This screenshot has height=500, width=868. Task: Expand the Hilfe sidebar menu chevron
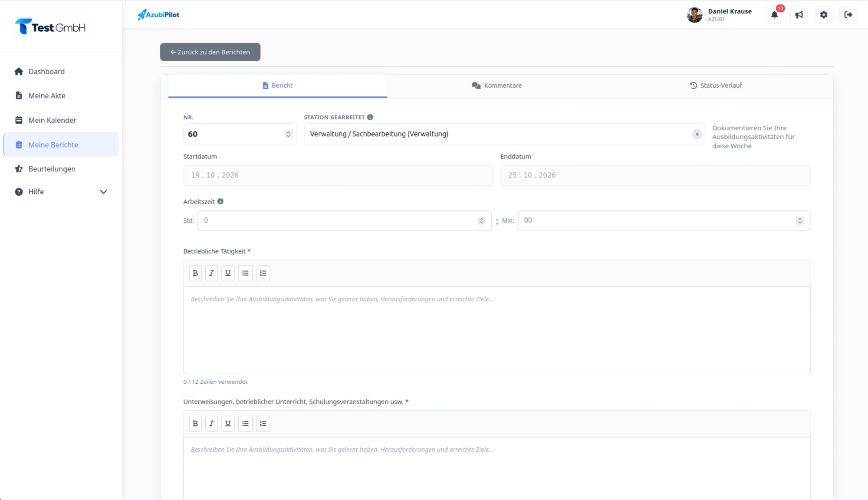[x=103, y=192]
